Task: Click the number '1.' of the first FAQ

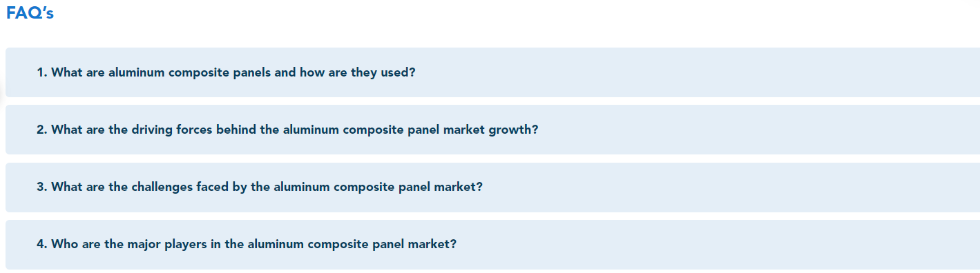Action: coord(42,72)
